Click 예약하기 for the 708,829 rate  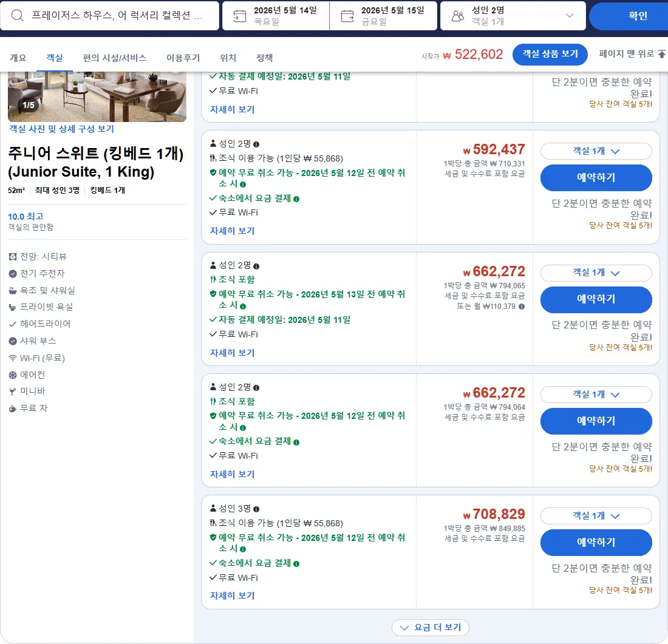[x=596, y=542]
